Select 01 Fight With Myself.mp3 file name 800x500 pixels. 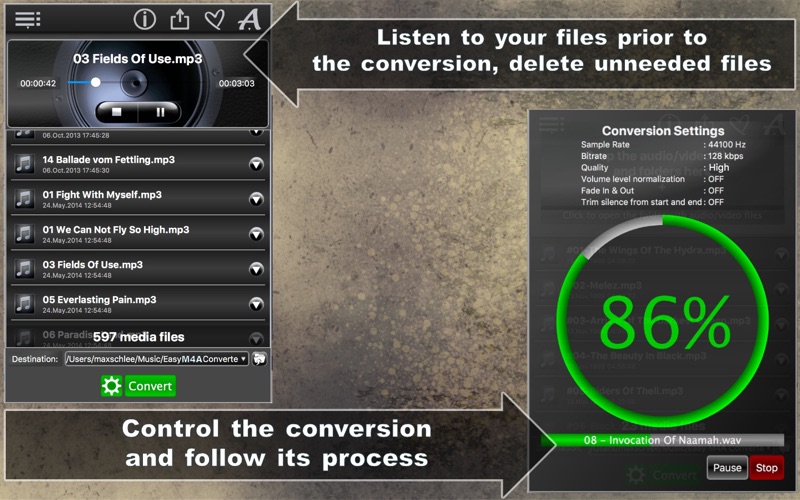click(x=102, y=194)
